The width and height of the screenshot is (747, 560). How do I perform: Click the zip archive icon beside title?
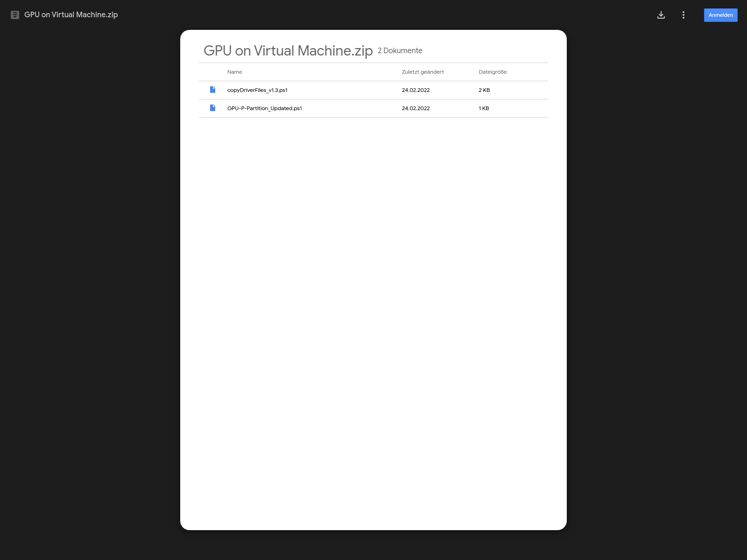tap(15, 15)
